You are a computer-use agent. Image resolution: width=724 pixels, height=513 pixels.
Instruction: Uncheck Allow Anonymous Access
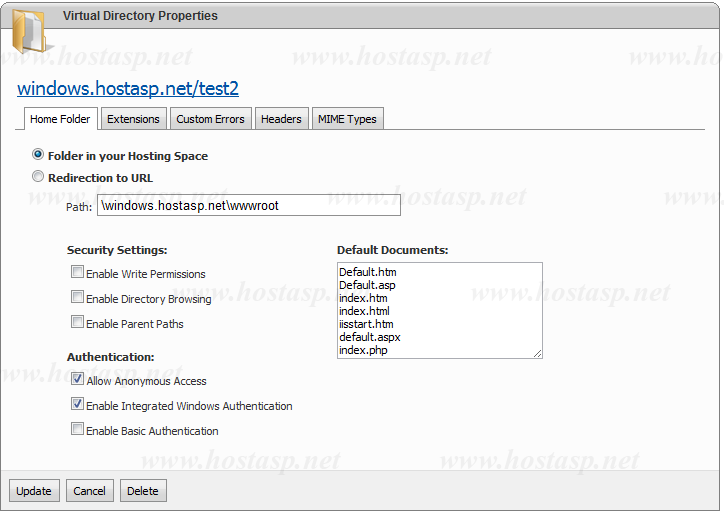pyautogui.click(x=77, y=380)
